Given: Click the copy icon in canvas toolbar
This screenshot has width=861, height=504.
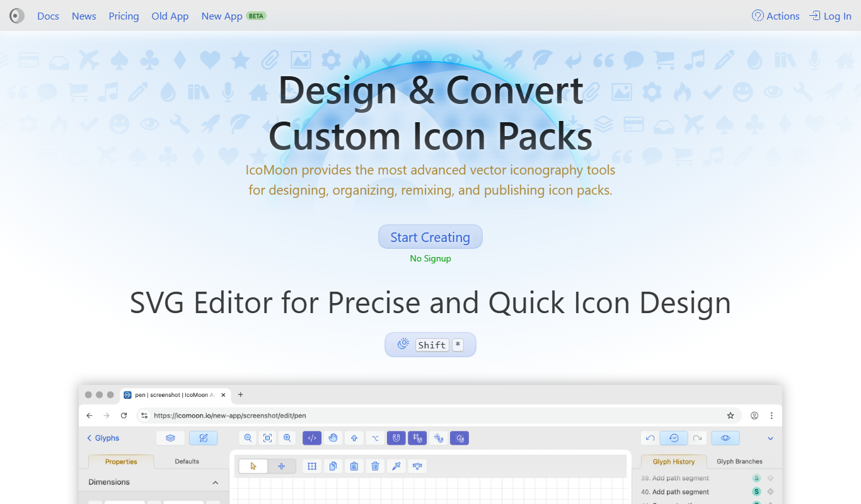Looking at the screenshot, I should [x=333, y=466].
